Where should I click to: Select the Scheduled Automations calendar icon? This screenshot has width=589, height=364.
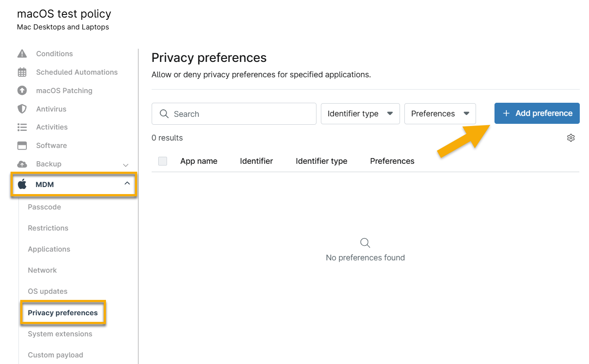pos(22,72)
